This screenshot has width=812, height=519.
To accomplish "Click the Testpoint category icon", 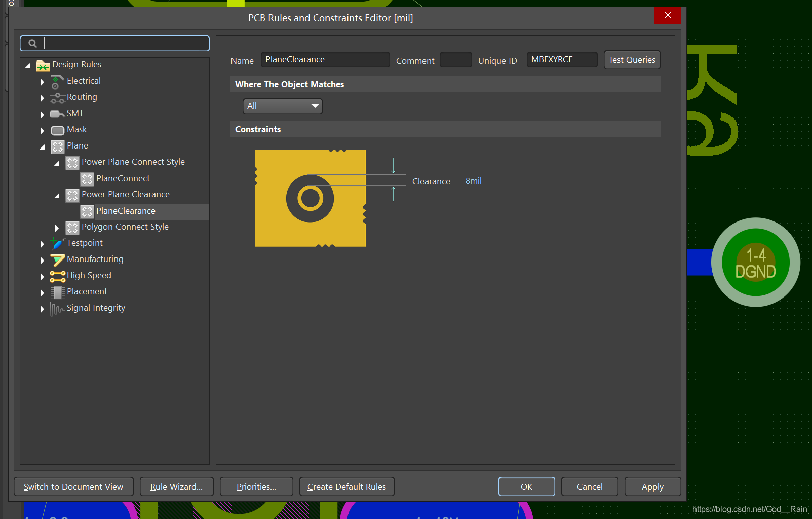I will point(57,244).
